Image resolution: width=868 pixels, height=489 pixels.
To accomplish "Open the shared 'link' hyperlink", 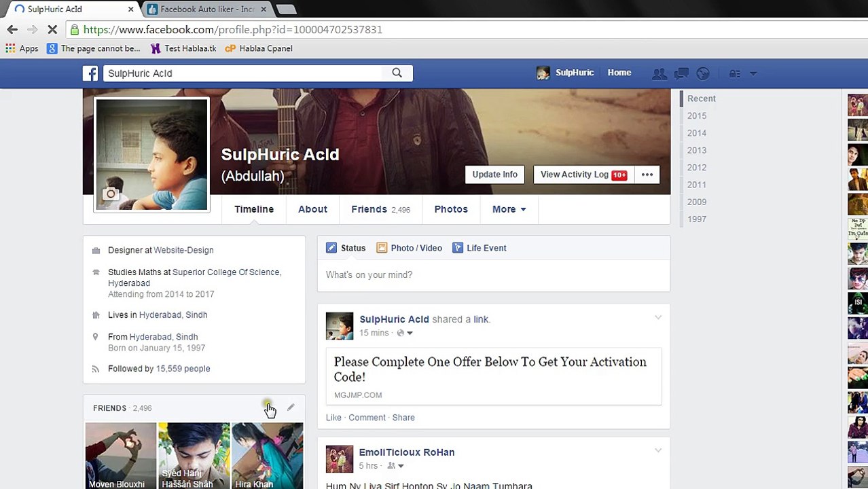I will (481, 319).
